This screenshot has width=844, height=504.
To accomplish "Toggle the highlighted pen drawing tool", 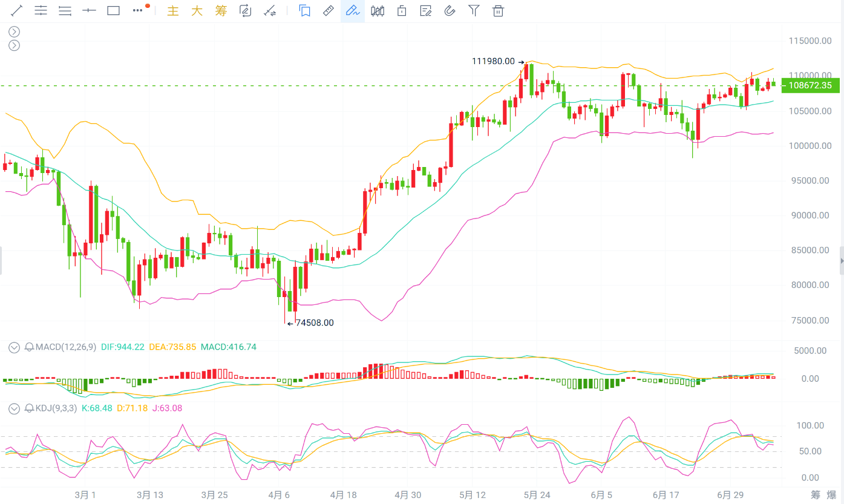I will click(353, 10).
